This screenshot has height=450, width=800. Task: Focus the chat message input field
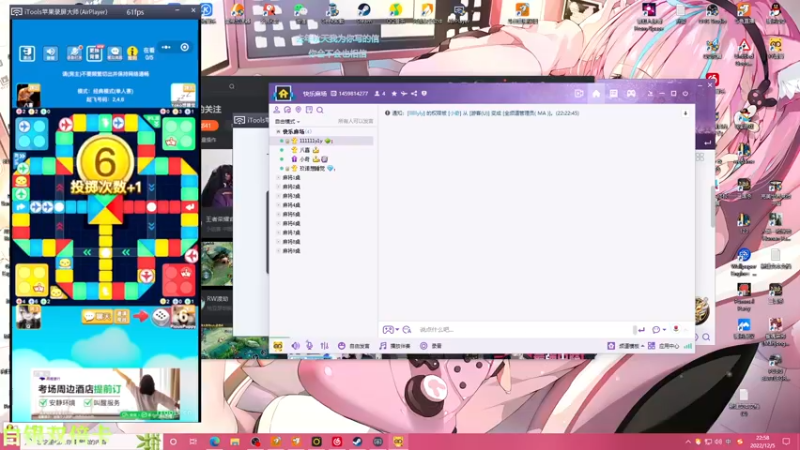(524, 330)
